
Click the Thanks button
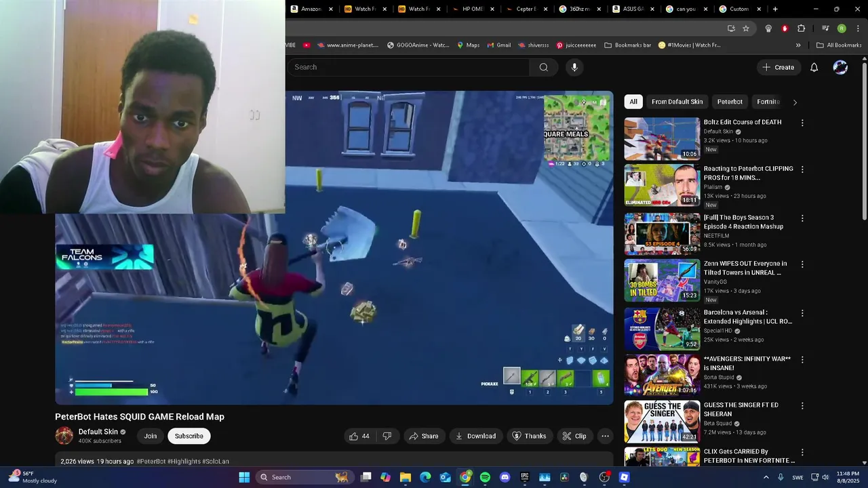(529, 436)
